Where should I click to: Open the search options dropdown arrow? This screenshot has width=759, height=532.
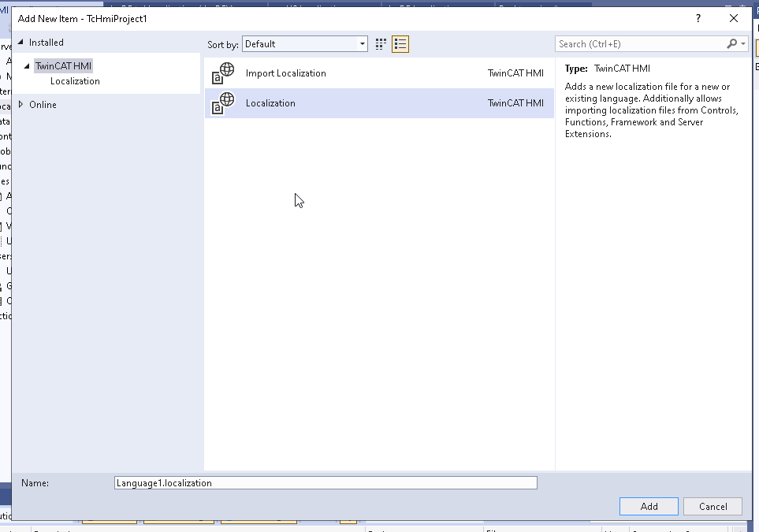pos(743,44)
